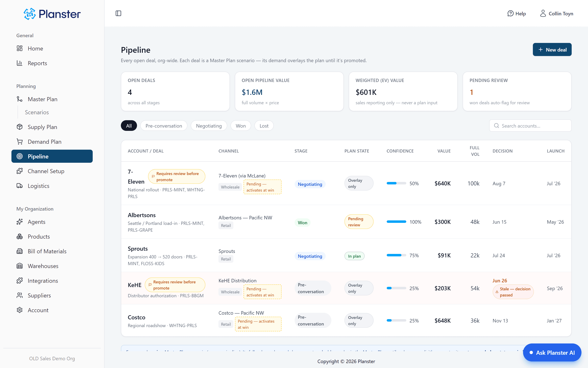Image resolution: width=588 pixels, height=368 pixels.
Task: Click Albertsons confidence bar at 100%
Action: point(396,222)
